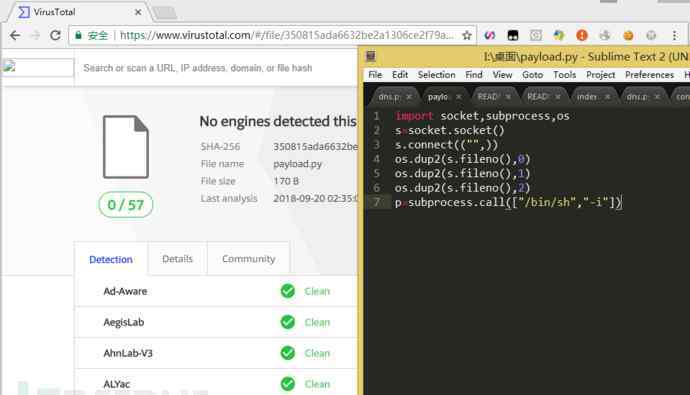Click the Last analysis date value
The image size is (690, 395).
click(x=315, y=198)
